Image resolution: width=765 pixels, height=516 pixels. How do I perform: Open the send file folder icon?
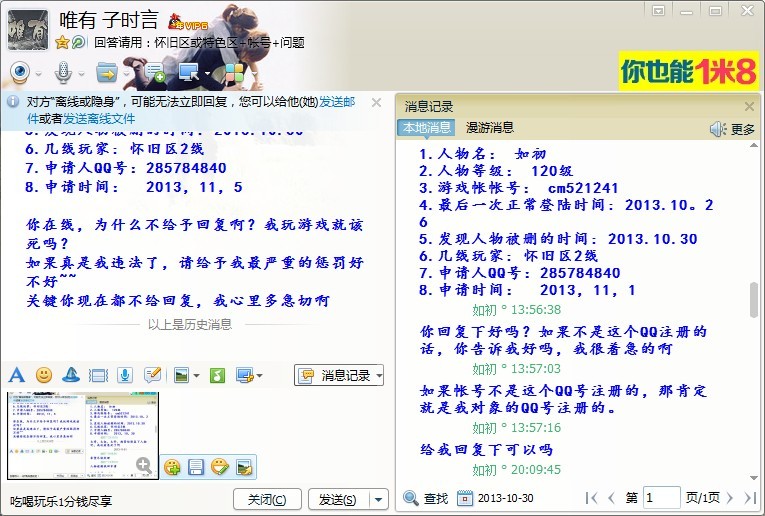point(106,72)
